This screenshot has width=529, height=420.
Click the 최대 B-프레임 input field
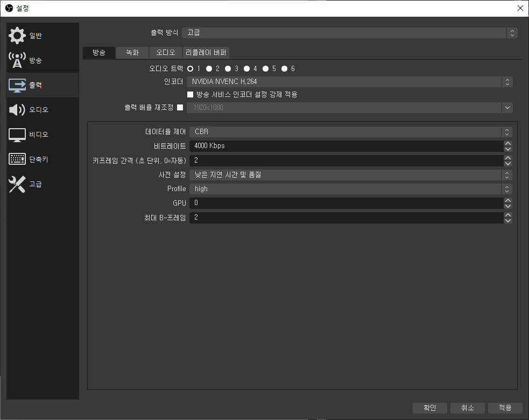(347, 218)
